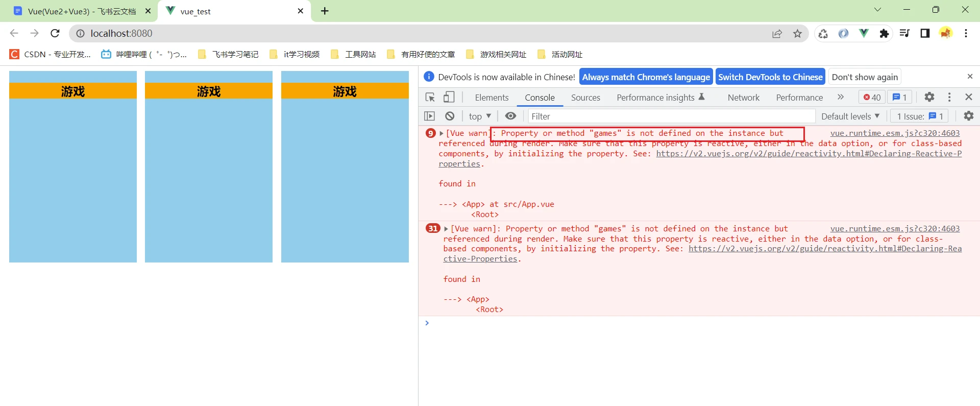Image resolution: width=980 pixels, height=406 pixels.
Task: Show more DevTools tabs chevron
Action: [841, 97]
